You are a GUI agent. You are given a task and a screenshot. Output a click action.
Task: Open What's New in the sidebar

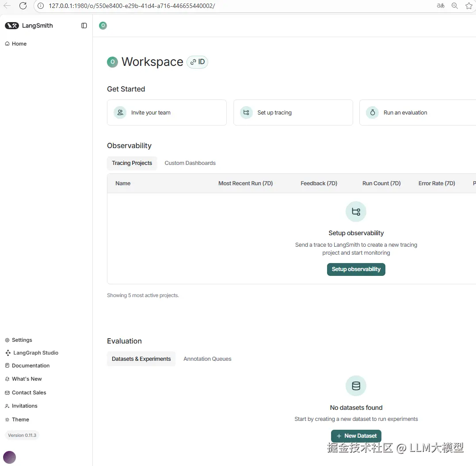(x=27, y=379)
